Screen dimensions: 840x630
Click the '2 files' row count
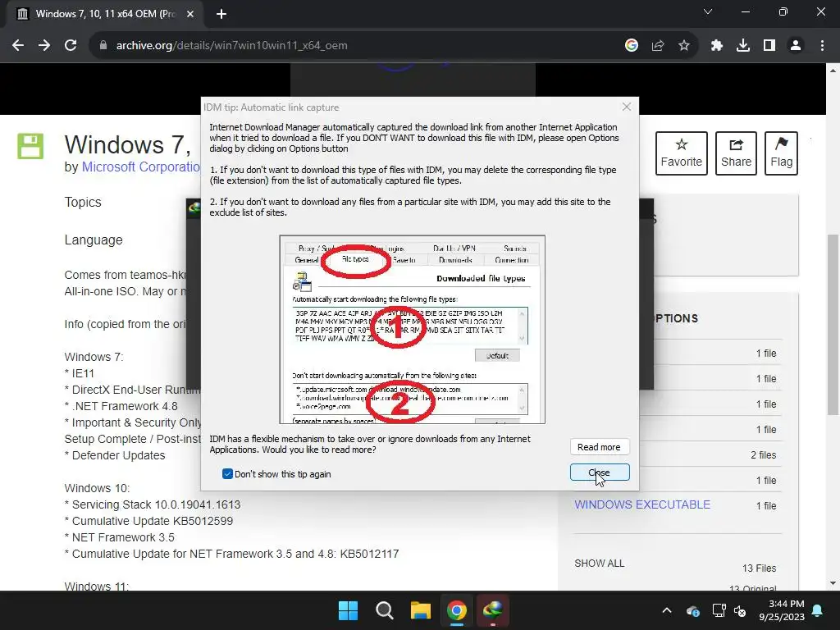764,454
